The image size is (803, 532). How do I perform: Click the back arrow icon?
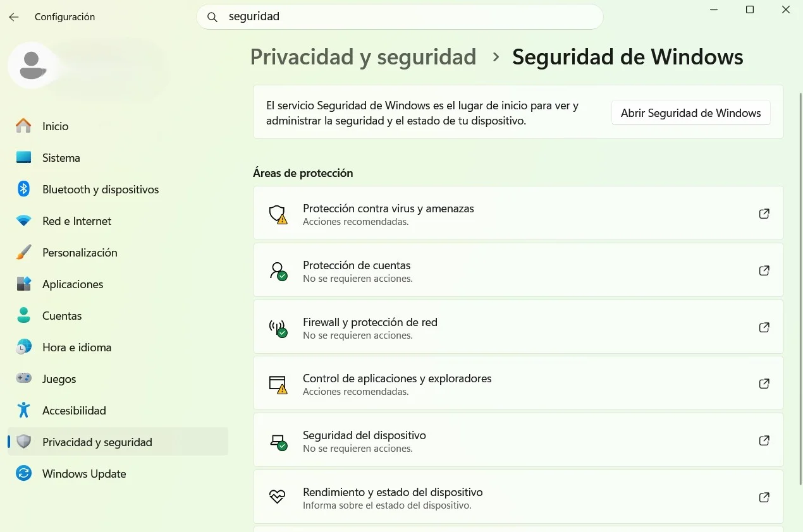pos(14,17)
